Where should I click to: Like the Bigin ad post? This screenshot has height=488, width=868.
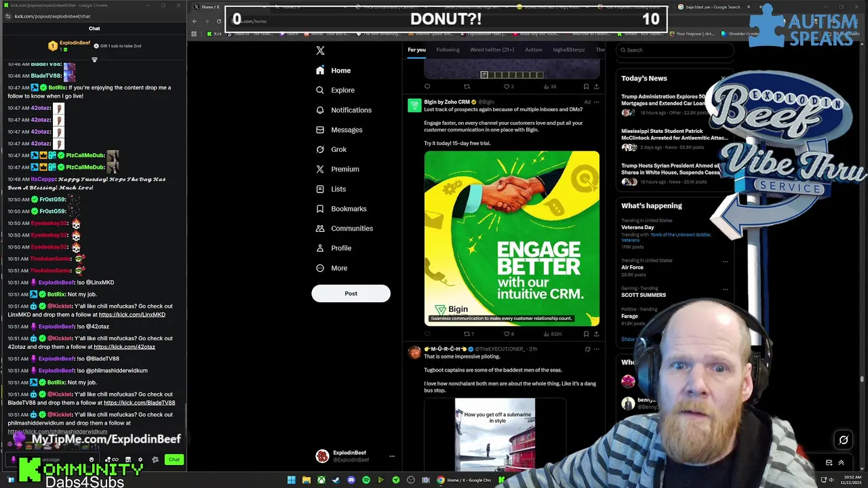[509, 333]
